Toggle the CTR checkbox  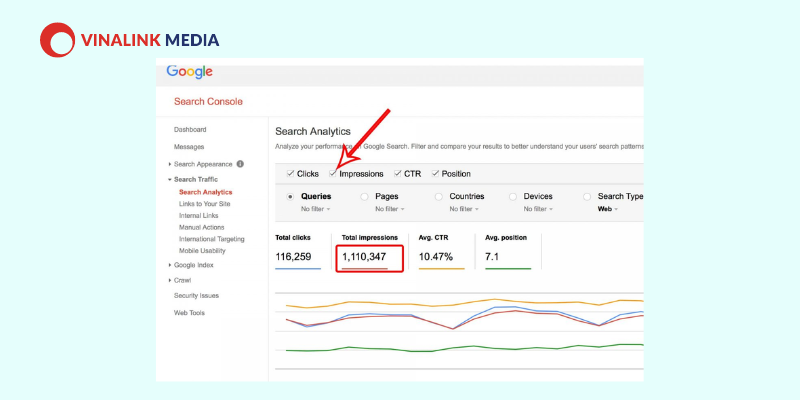point(397,173)
